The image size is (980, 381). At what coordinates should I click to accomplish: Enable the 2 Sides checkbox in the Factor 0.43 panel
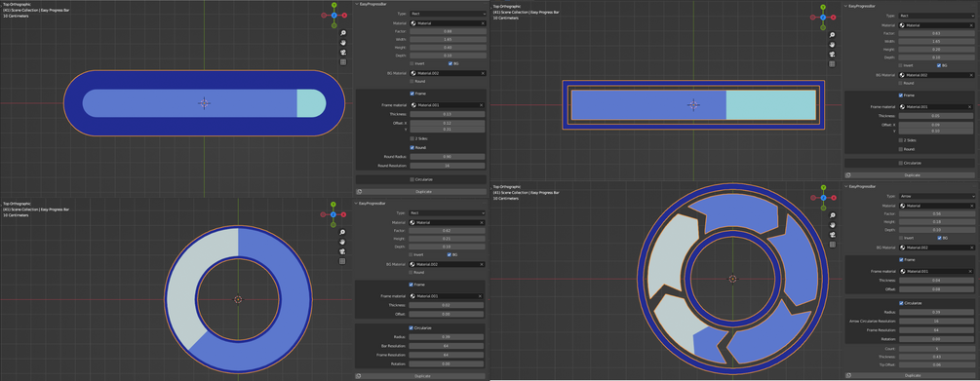900,140
